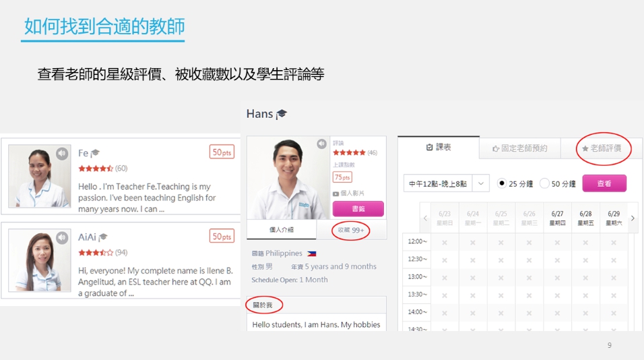
Task: Open the 課表 schedule tab
Action: (x=439, y=148)
